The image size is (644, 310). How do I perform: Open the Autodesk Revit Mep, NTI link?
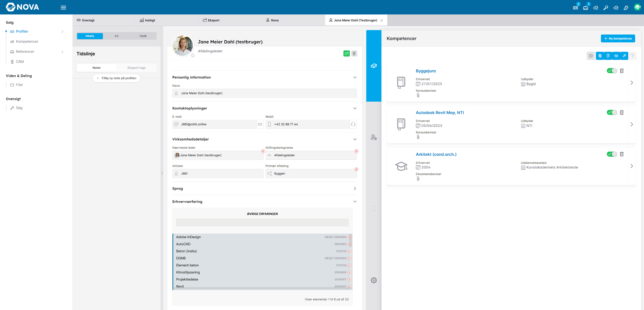(x=440, y=113)
